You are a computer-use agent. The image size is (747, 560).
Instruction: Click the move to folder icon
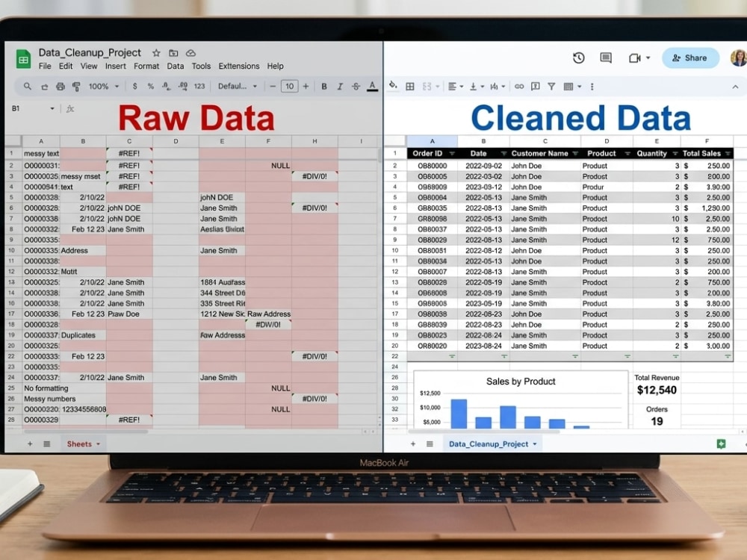pos(173,53)
